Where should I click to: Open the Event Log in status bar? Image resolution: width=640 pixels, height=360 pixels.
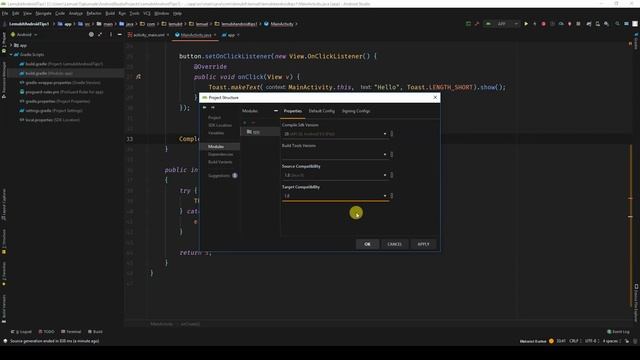click(x=618, y=332)
